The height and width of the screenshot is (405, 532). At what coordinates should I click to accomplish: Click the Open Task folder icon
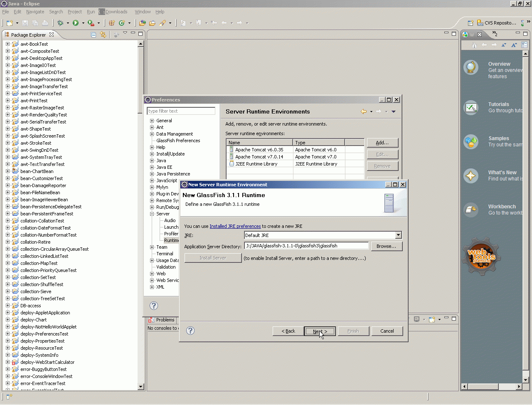click(152, 23)
